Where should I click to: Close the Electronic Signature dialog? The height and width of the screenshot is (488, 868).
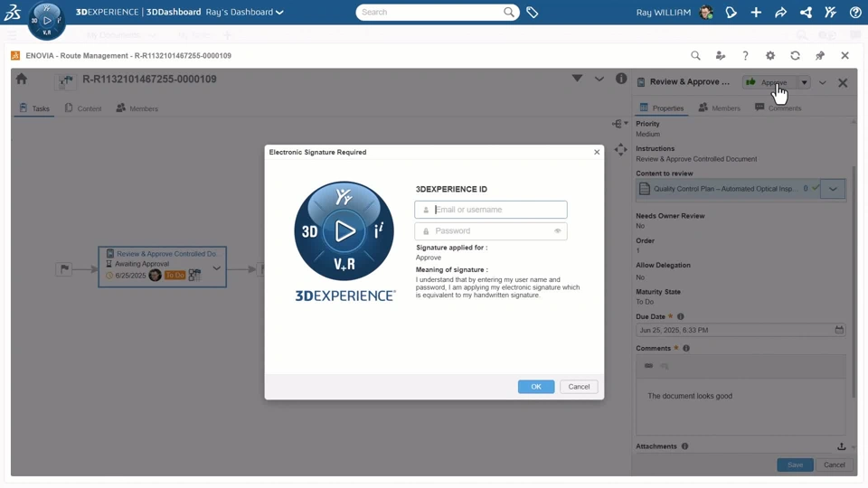click(597, 152)
